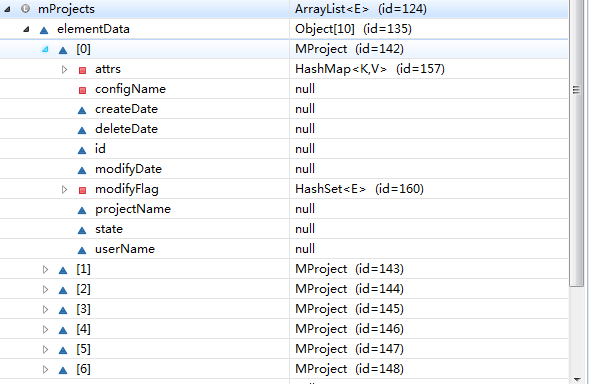Screen dimensions: 589x384
Task: Click value MProject (id=144)
Action: (x=349, y=289)
